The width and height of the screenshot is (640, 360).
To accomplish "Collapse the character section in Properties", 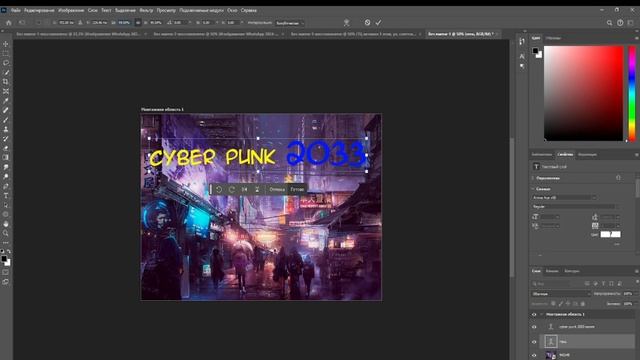I will (x=533, y=189).
